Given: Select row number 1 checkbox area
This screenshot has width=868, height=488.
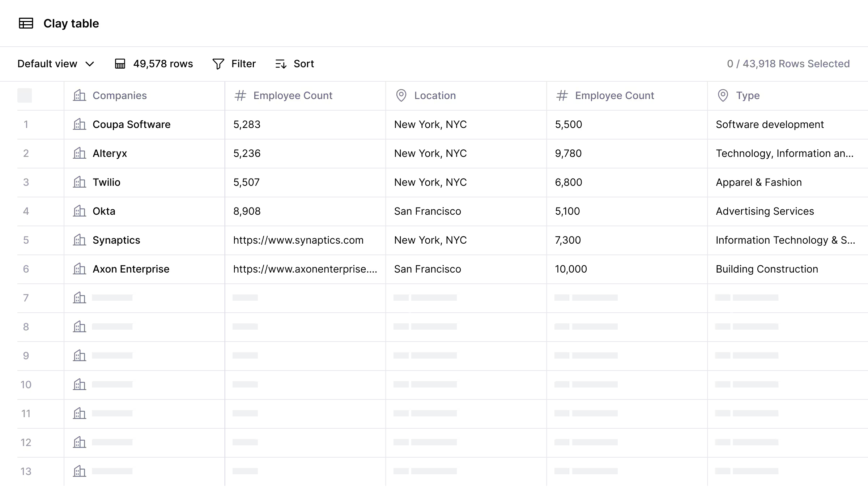Looking at the screenshot, I should pos(26,125).
